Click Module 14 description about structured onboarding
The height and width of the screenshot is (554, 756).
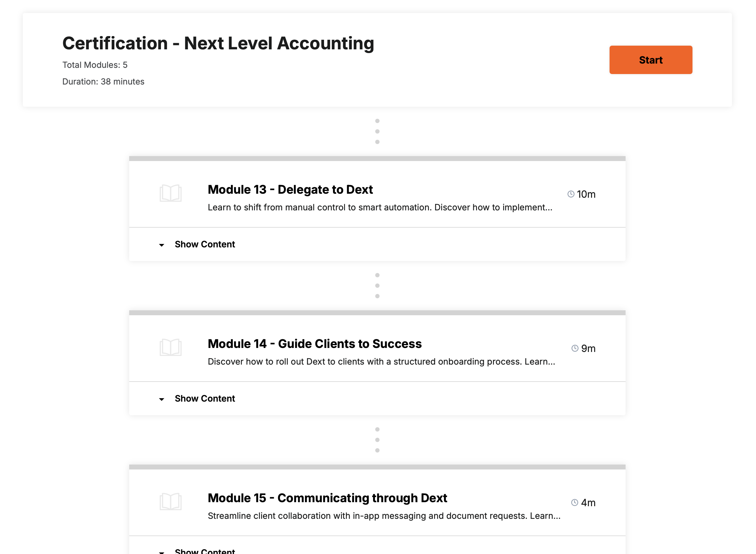pyautogui.click(x=381, y=362)
